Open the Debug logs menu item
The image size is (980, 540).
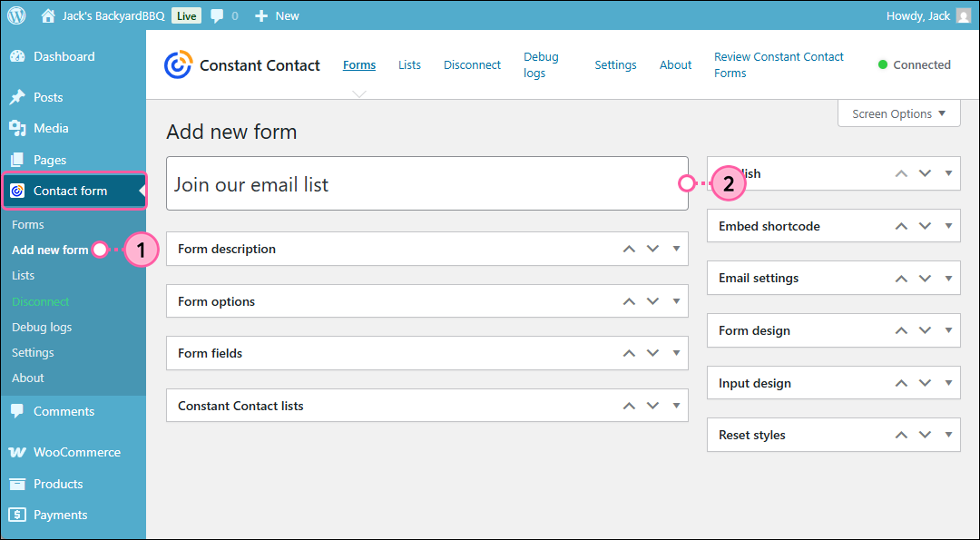point(541,64)
